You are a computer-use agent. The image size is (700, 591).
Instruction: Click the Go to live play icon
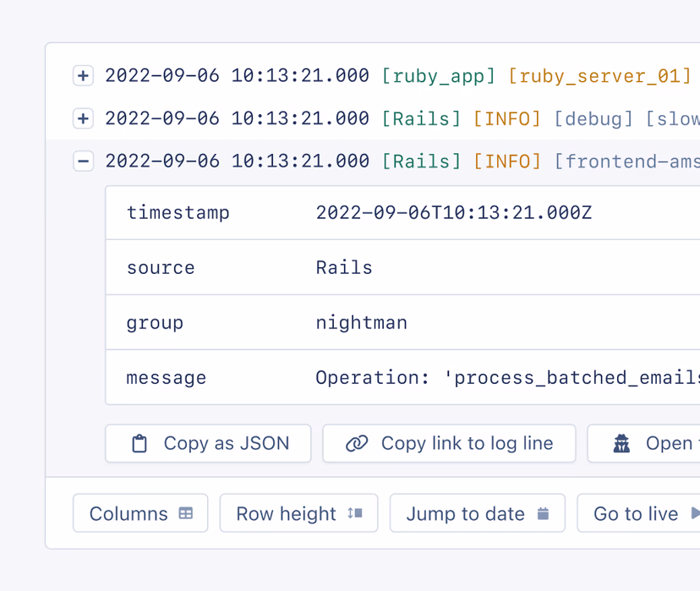[x=695, y=513]
